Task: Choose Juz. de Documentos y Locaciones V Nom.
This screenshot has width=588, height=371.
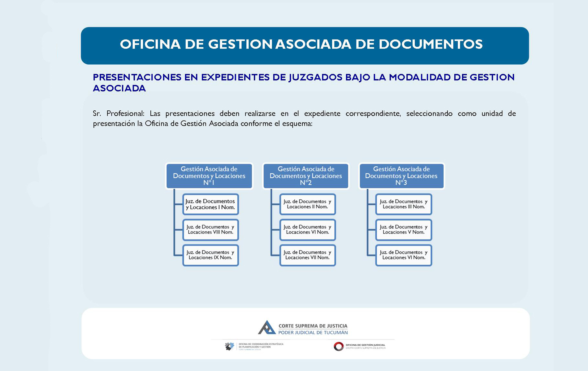Action: pos(404,230)
